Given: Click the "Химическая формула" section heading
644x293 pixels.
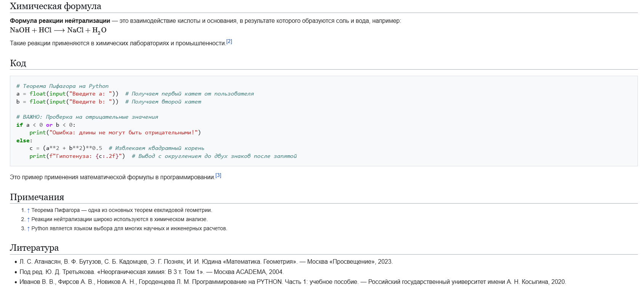Looking at the screenshot, I should pyautogui.click(x=55, y=6).
